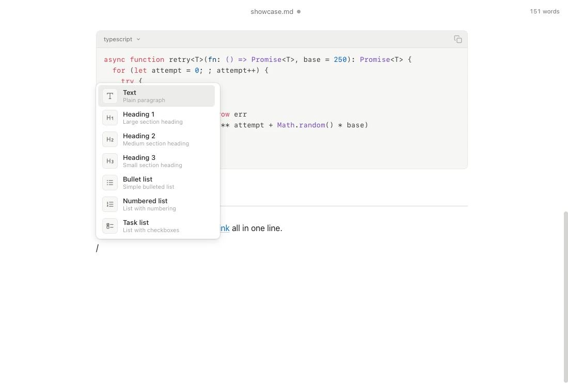Click the text 'all in one line.'
The image size is (568, 392).
pos(257,228)
